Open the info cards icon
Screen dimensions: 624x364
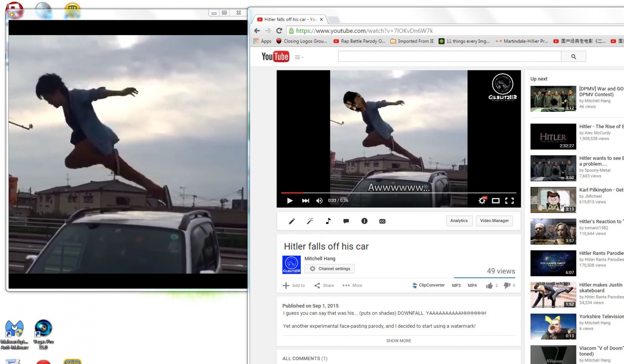tap(364, 221)
